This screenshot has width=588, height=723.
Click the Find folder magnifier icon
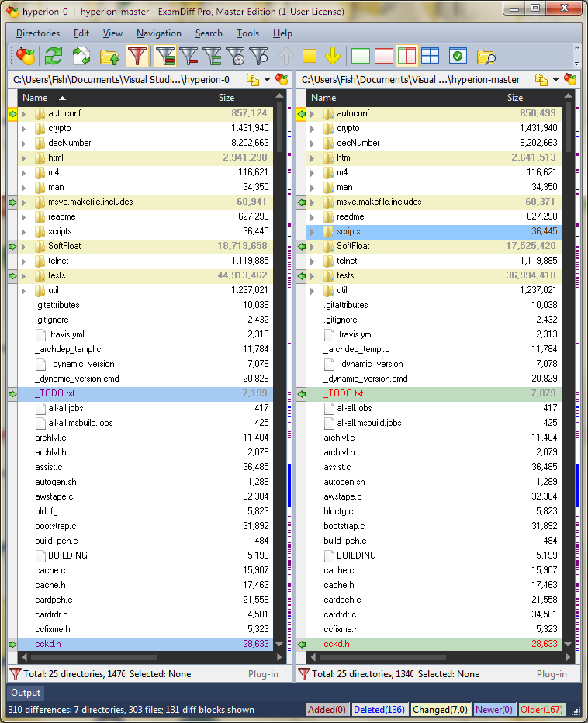point(486,57)
